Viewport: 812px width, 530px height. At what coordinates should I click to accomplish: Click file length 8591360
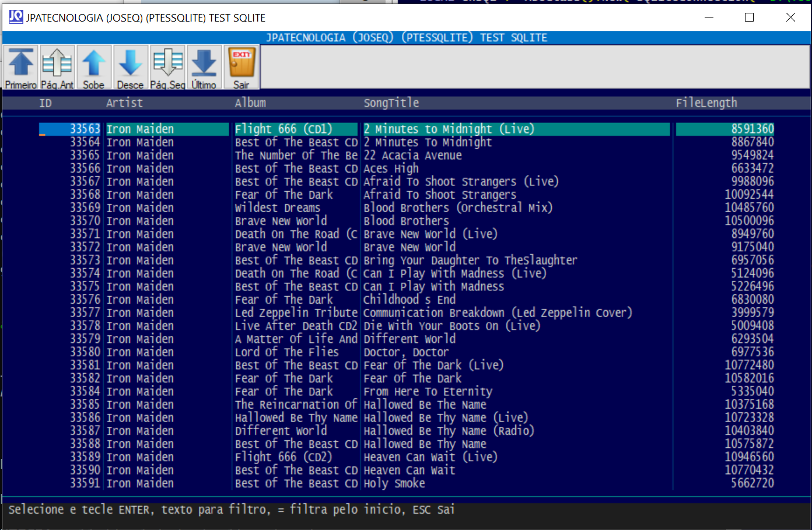[x=752, y=129]
